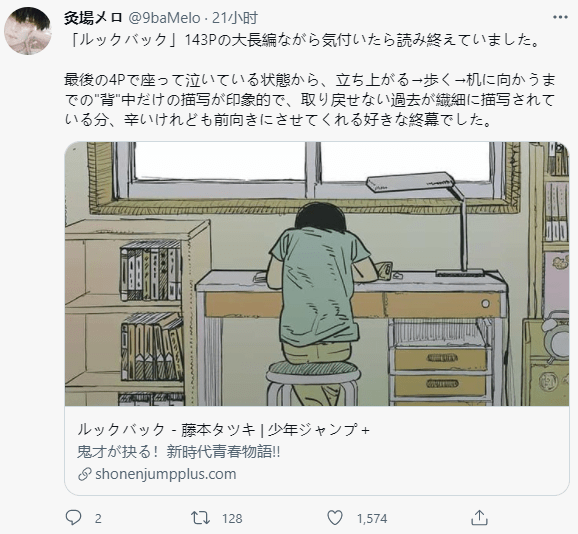Click the 鬼才が抉る card description
Image resolution: width=578 pixels, height=534 pixels.
pyautogui.click(x=179, y=452)
